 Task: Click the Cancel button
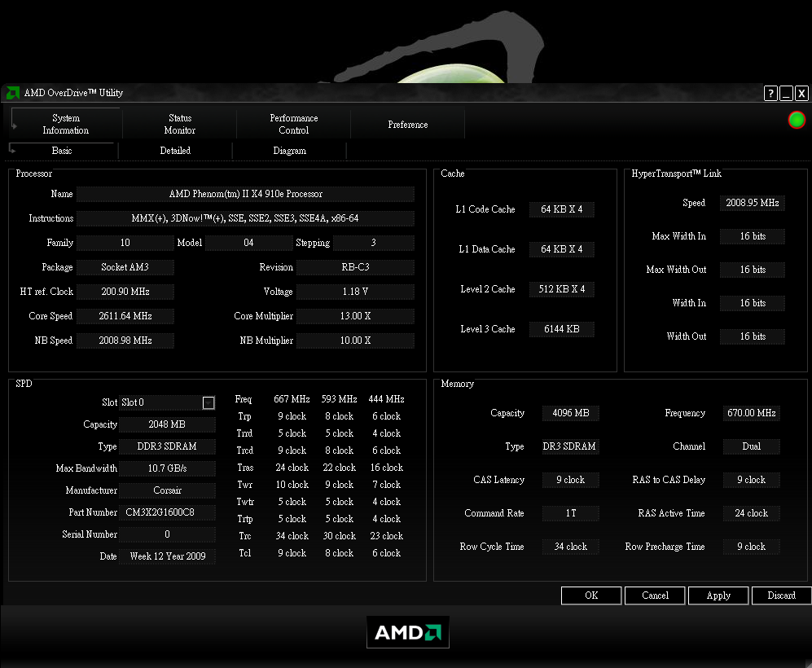655,595
